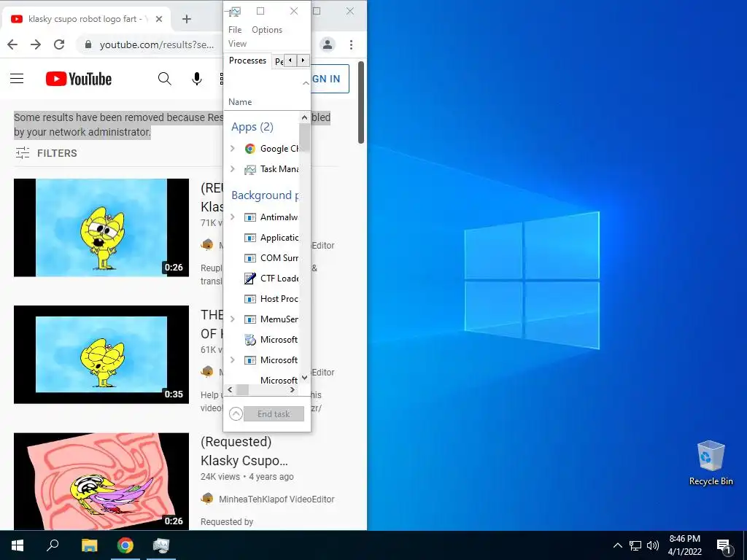The width and height of the screenshot is (747, 560).
Task: Open Task Manager's Options menu
Action: [267, 29]
